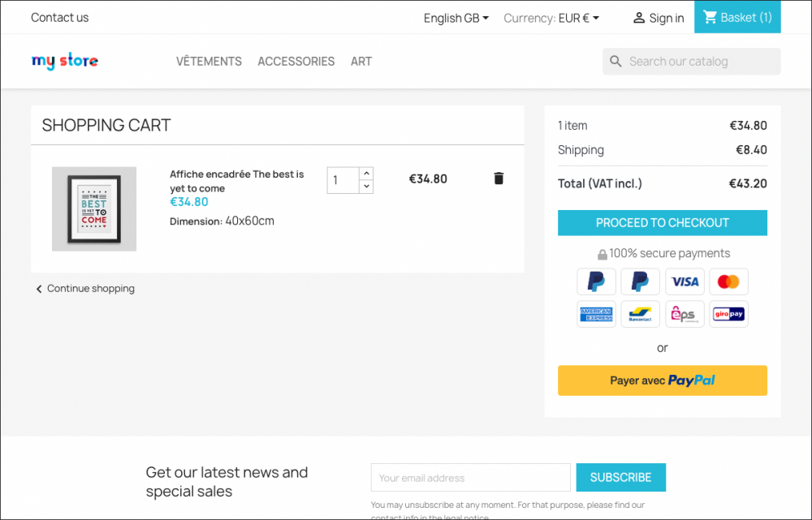Screen dimensions: 812x520
Task: Click the newsletter email address field
Action: (x=470, y=478)
